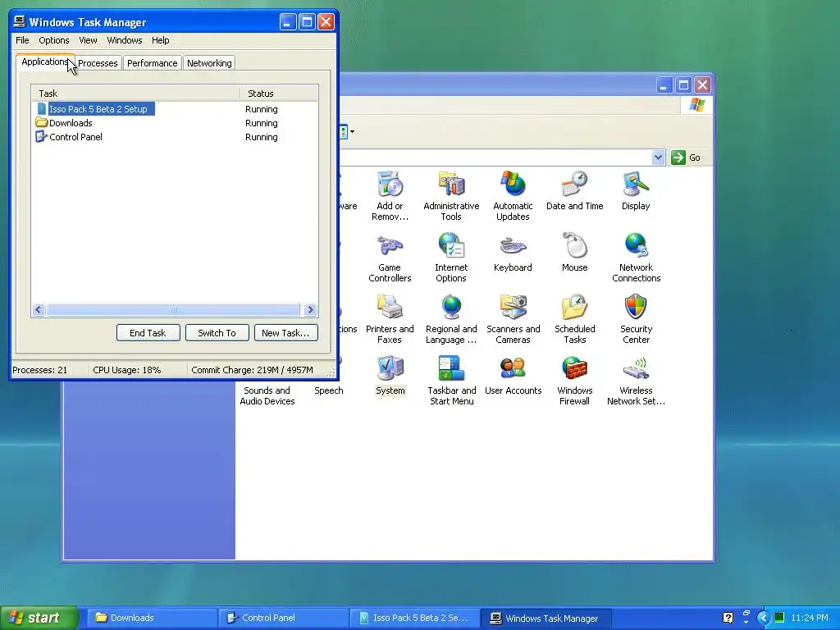Image resolution: width=840 pixels, height=630 pixels.
Task: Open Wireless Network Setup icon
Action: (x=636, y=369)
